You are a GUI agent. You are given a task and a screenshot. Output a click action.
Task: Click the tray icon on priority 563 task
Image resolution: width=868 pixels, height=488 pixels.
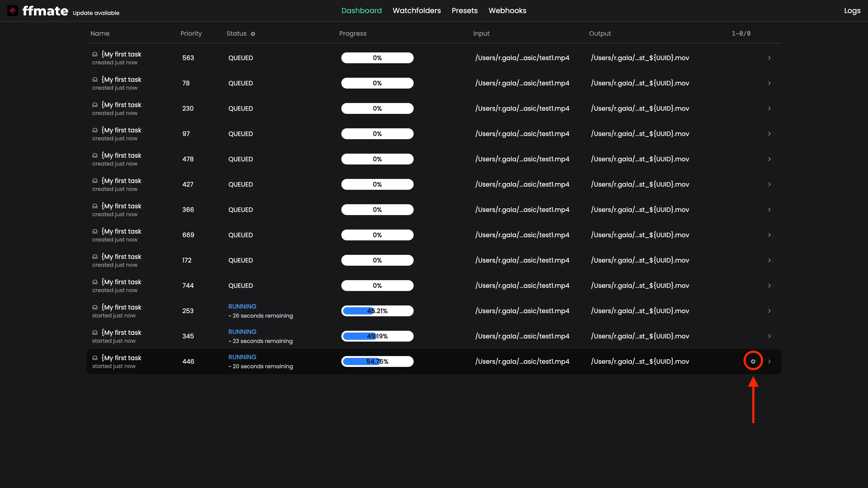[95, 54]
